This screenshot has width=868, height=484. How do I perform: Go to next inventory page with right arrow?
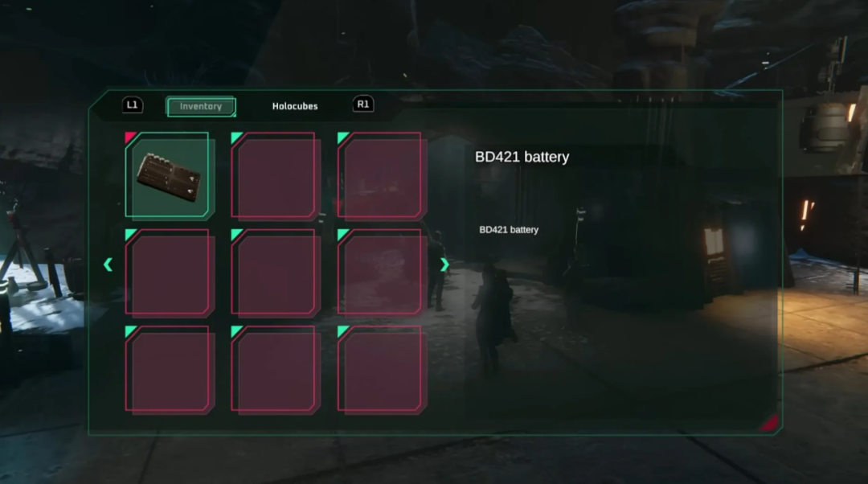click(444, 265)
